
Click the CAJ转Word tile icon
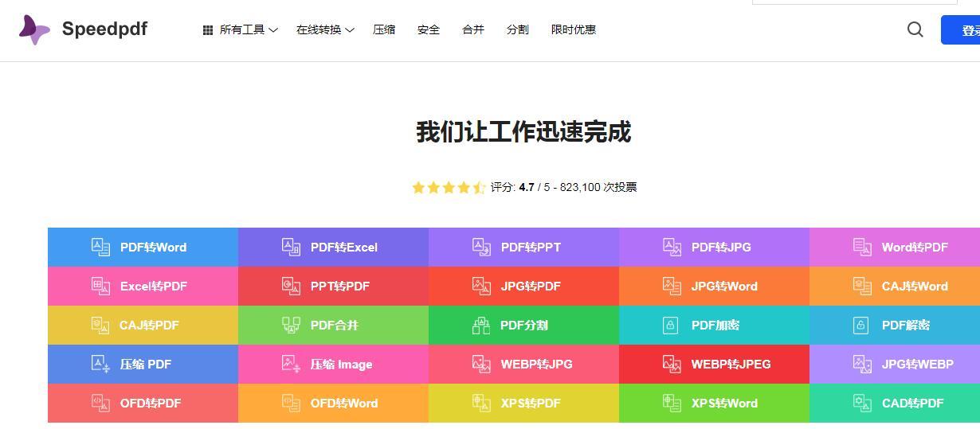point(862,286)
